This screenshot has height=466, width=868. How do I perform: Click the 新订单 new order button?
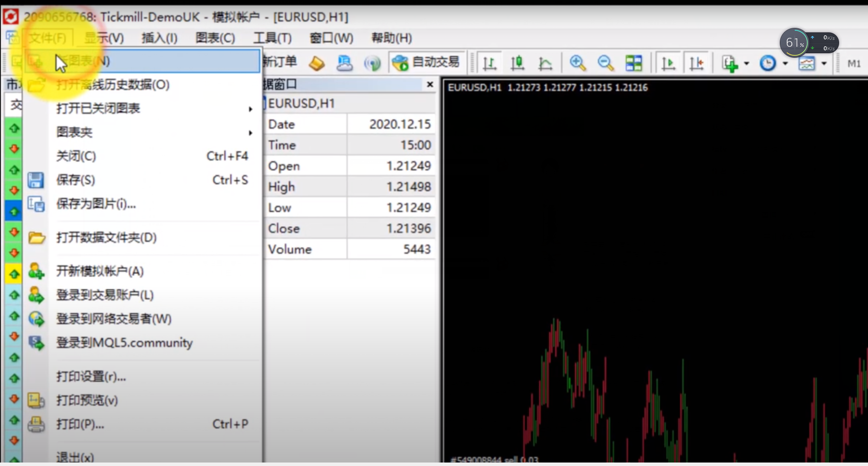point(279,62)
